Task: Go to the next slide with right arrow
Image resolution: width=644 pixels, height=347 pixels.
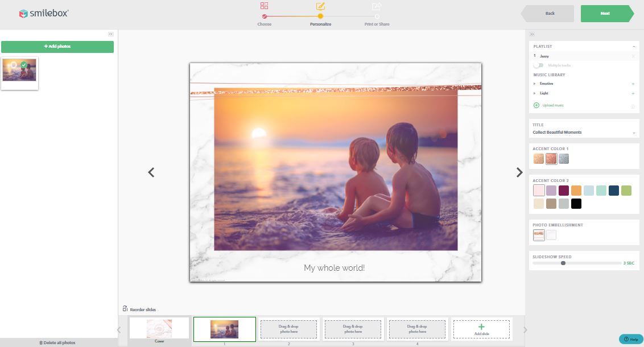Action: 519,172
